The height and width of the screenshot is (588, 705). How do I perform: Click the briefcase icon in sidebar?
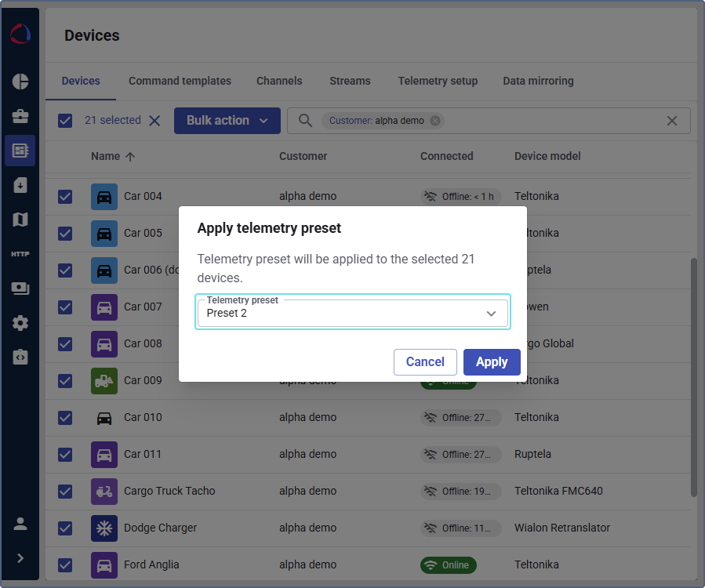point(20,116)
